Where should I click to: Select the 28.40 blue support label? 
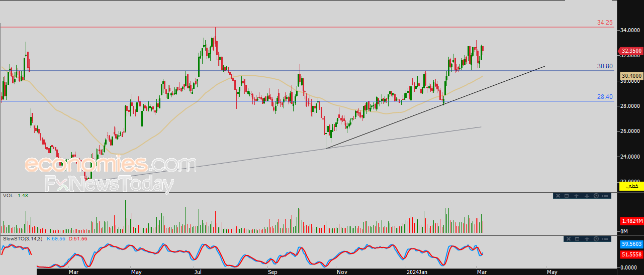click(x=605, y=97)
